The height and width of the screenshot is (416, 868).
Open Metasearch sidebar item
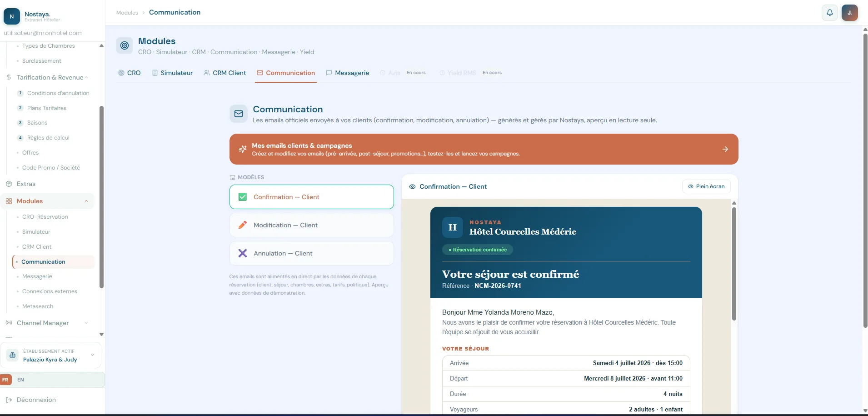[38, 306]
